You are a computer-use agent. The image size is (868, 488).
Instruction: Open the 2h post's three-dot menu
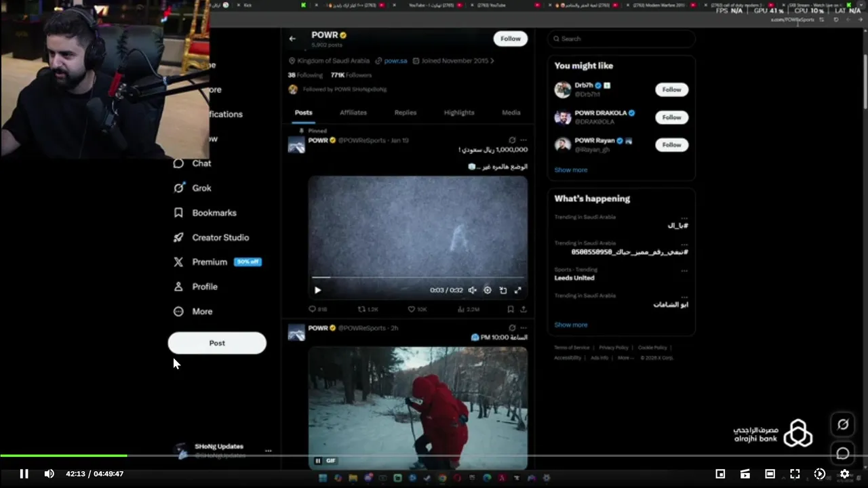(523, 328)
